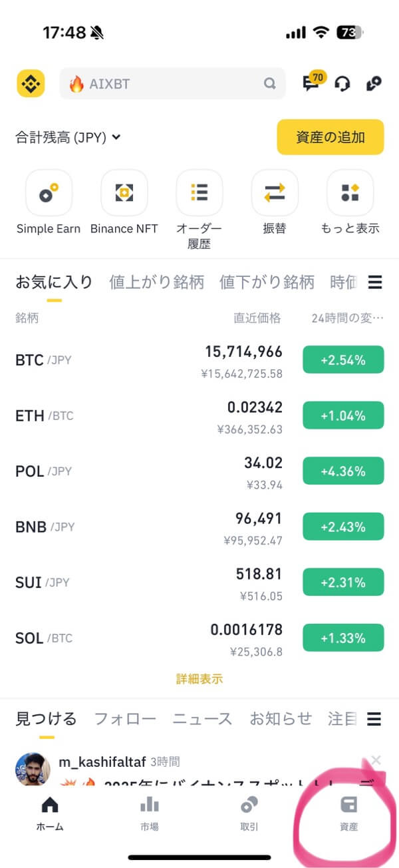Tap the search magnifier icon
The height and width of the screenshot is (868, 399).
point(269,84)
